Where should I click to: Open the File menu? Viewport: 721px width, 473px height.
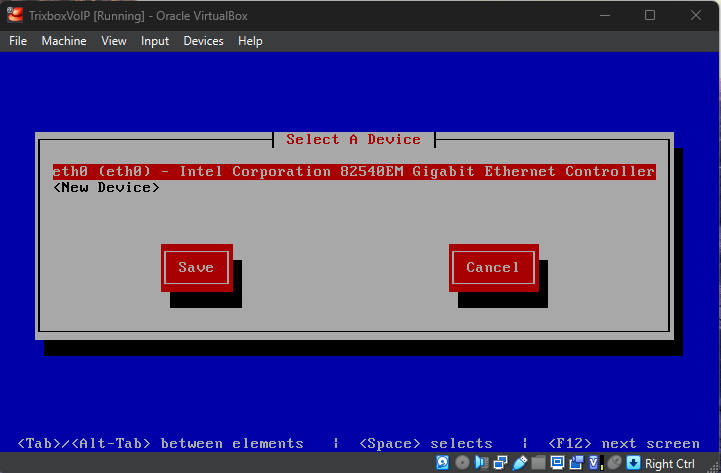point(18,41)
